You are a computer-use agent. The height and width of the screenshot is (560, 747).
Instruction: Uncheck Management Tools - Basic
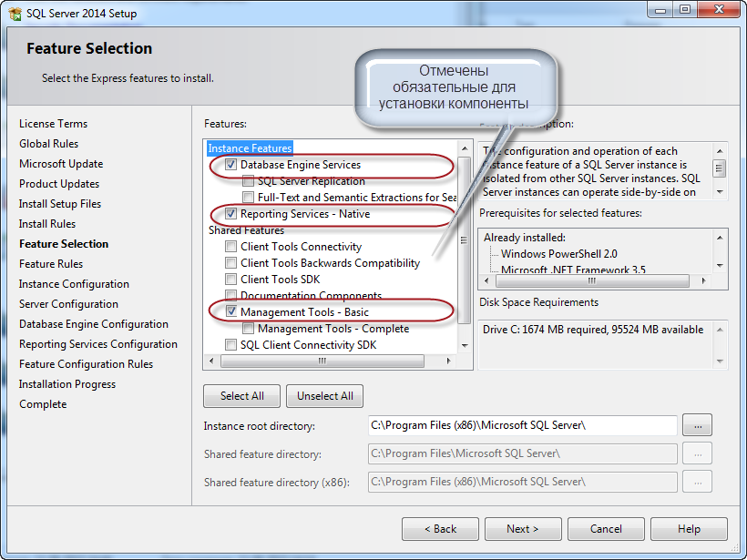pos(231,312)
